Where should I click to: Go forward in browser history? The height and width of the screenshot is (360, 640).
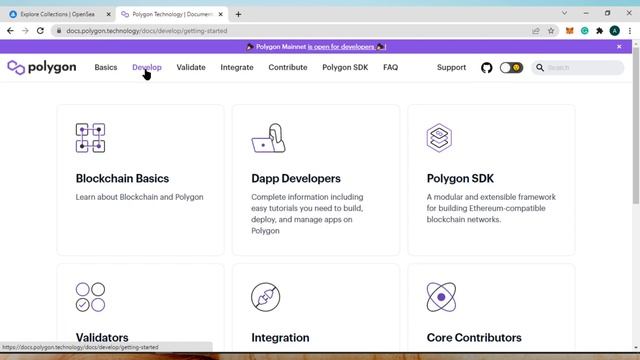tap(25, 31)
